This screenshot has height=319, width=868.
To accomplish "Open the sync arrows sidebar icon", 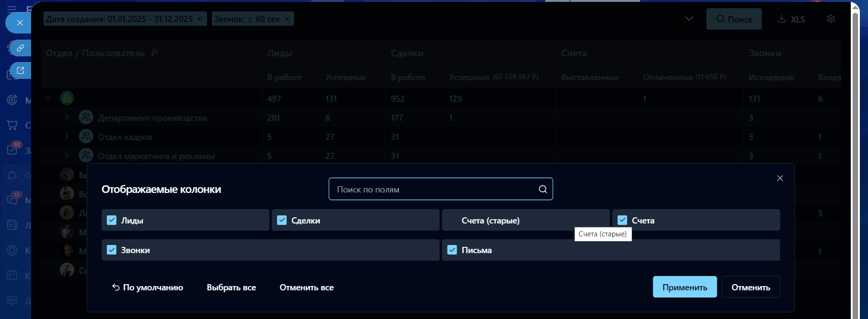I will click(x=12, y=175).
